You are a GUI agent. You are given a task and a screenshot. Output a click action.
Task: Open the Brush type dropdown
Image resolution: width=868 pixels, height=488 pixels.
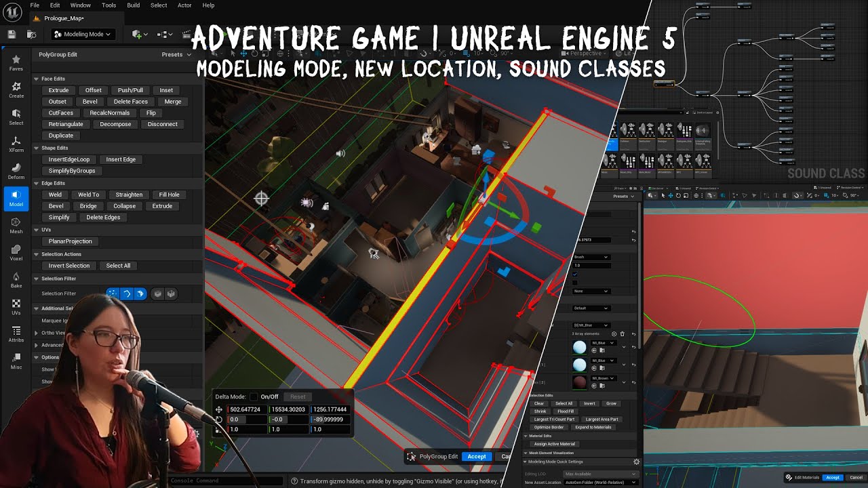pos(591,257)
